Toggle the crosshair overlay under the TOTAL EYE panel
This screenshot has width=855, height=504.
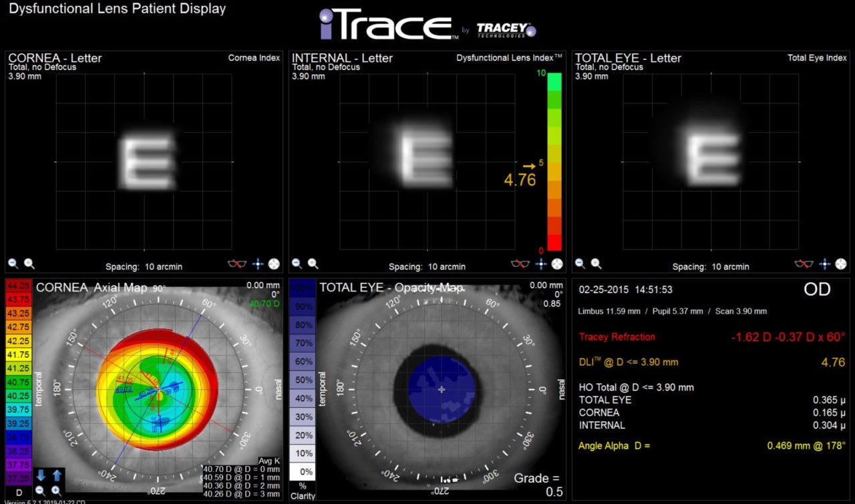tap(825, 264)
